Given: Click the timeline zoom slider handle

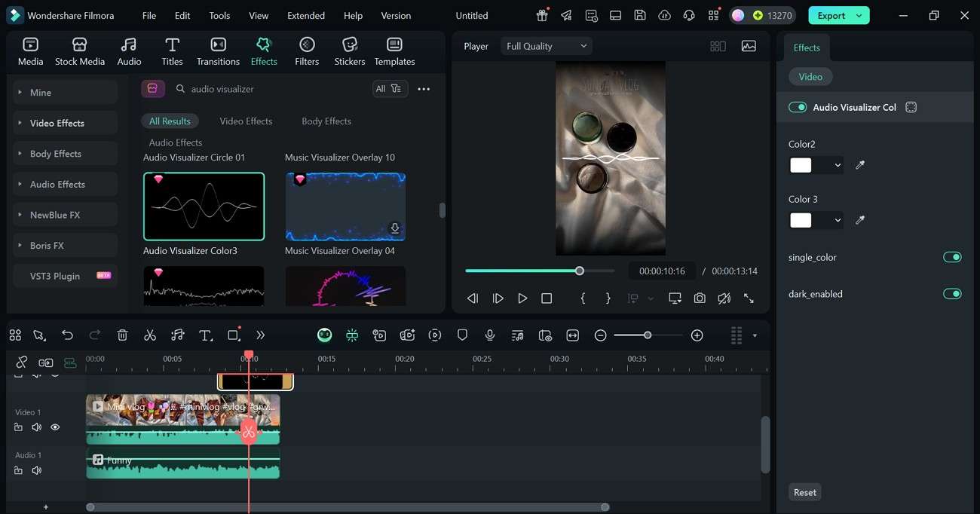Looking at the screenshot, I should coord(648,335).
